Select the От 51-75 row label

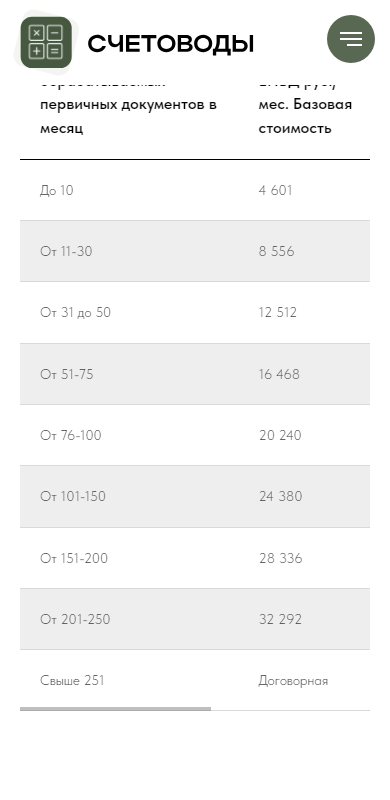coord(67,374)
